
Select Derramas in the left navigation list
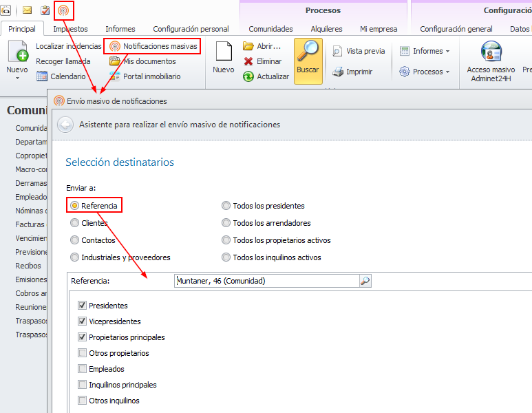tap(31, 183)
